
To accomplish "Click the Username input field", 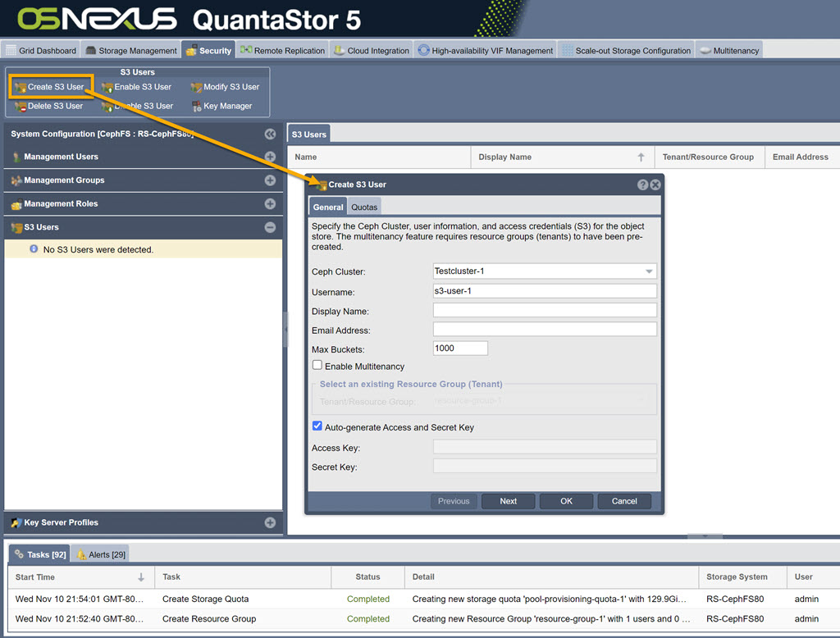I will point(545,291).
